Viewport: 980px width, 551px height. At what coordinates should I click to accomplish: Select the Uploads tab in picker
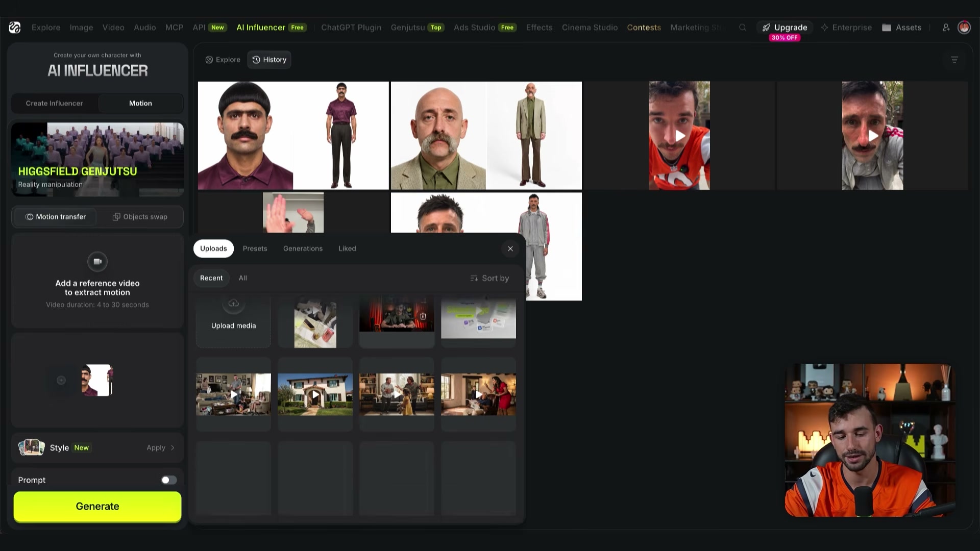click(213, 248)
